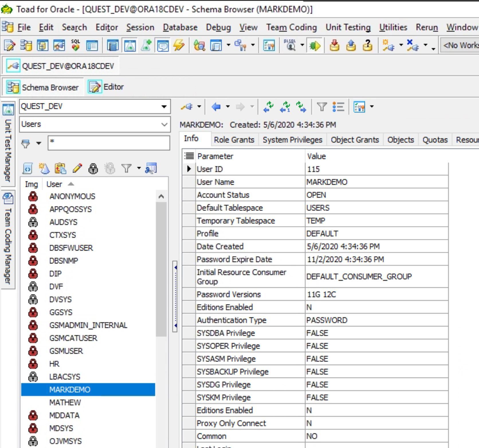Open dropdown arrow next to left filter funnel

39,143
